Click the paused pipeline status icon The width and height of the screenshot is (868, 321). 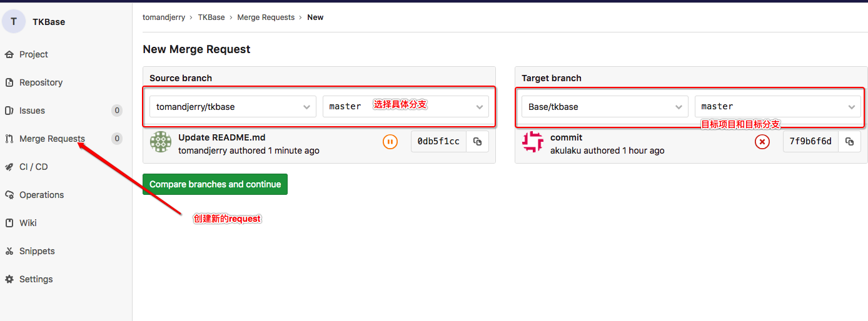click(x=390, y=142)
